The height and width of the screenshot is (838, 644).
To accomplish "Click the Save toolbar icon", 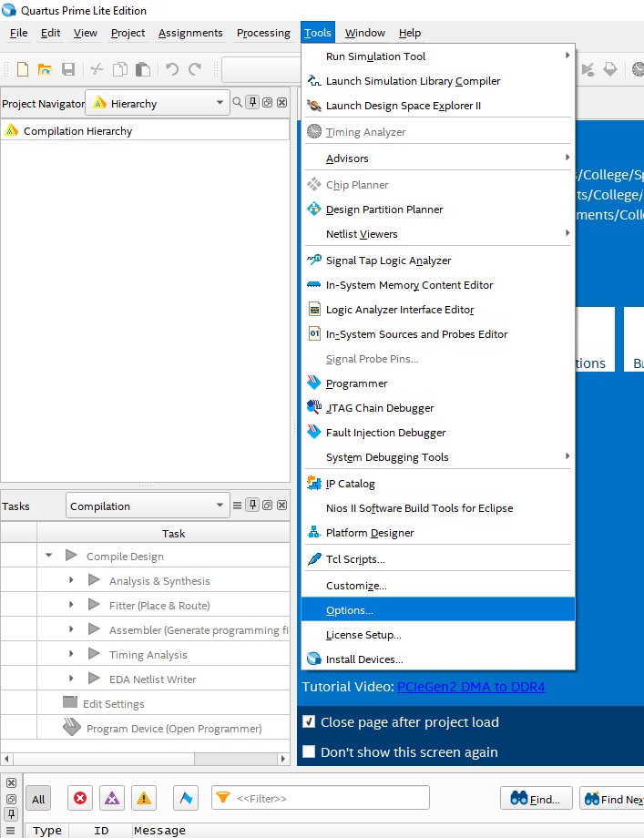I will click(x=68, y=69).
